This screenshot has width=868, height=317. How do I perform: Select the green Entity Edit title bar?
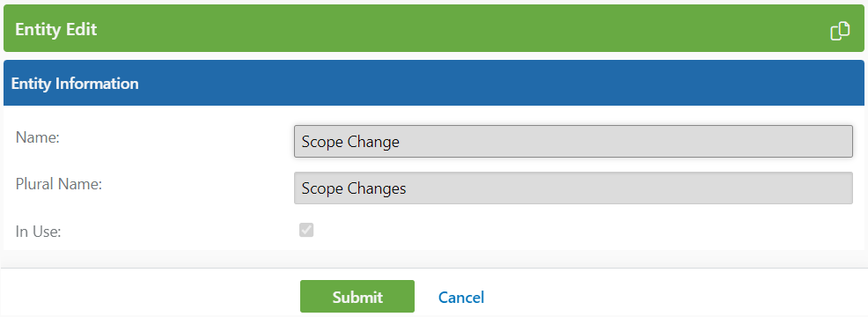tap(433, 28)
